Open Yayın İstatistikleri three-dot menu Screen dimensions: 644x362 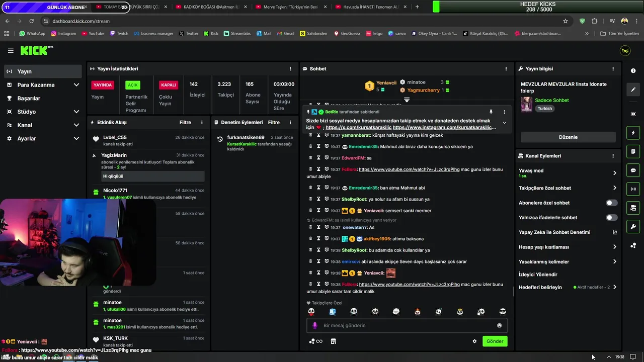click(x=290, y=69)
